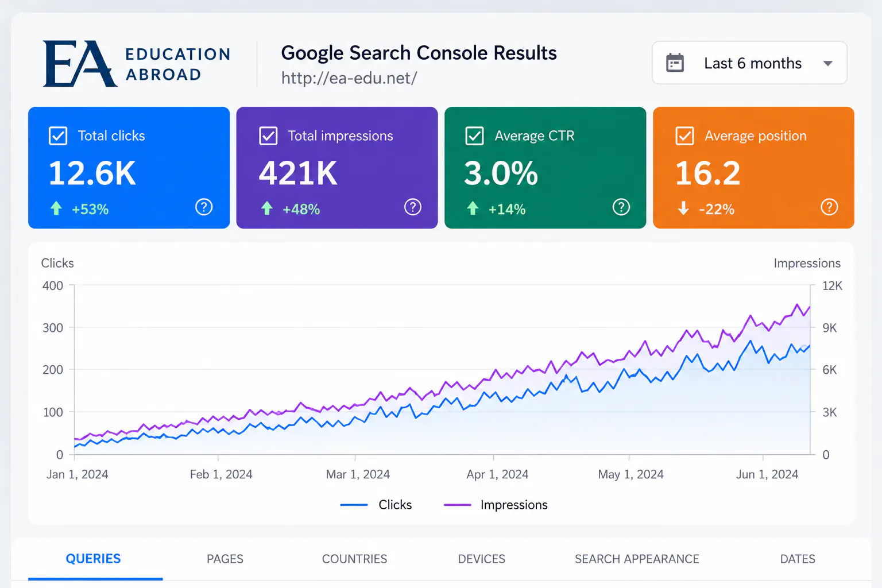The image size is (882, 588).
Task: Click the Impressions legend entry
Action: coord(496,505)
